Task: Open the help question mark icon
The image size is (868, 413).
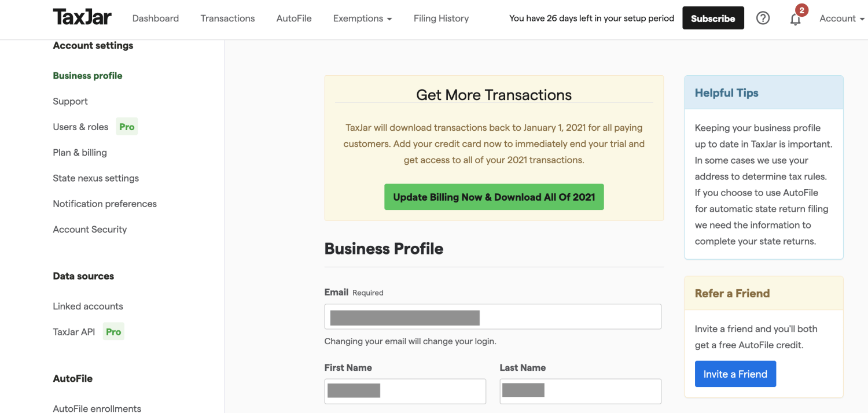Action: coord(763,18)
